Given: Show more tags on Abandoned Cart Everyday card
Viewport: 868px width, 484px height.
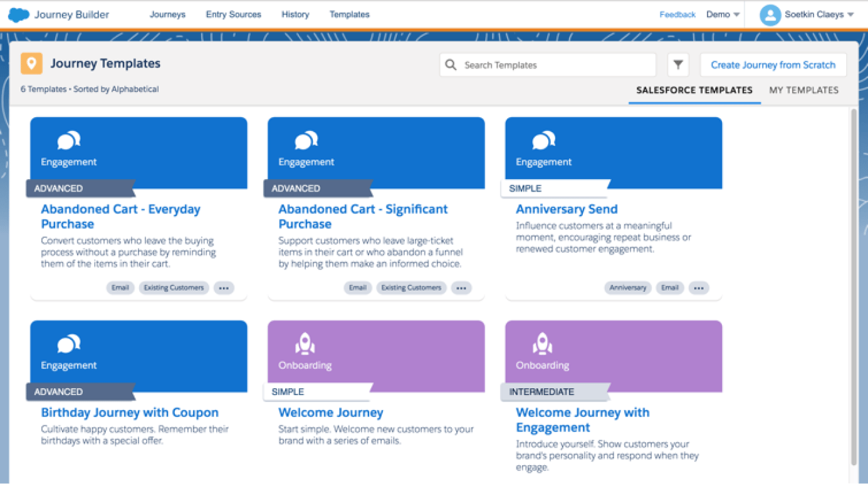Looking at the screenshot, I should tap(223, 288).
